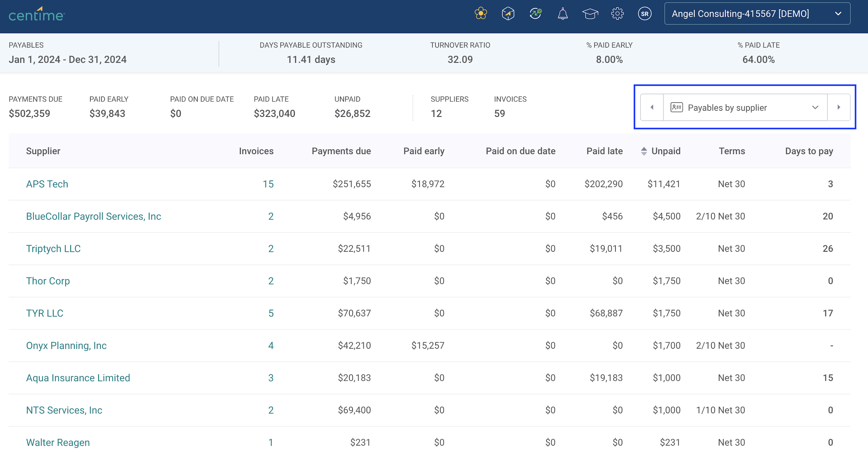Click BlueCollar terms 2/10 Net 30
Screen dimensions: 868x452
point(720,216)
